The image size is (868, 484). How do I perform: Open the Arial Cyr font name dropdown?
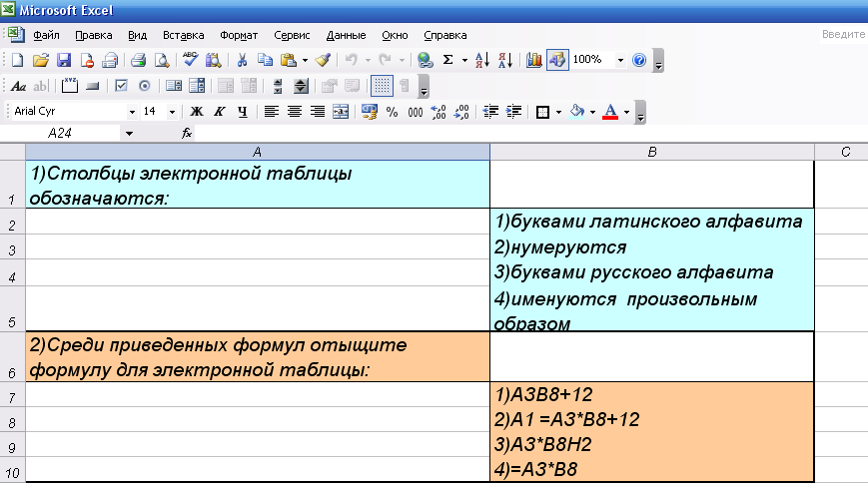[132, 113]
